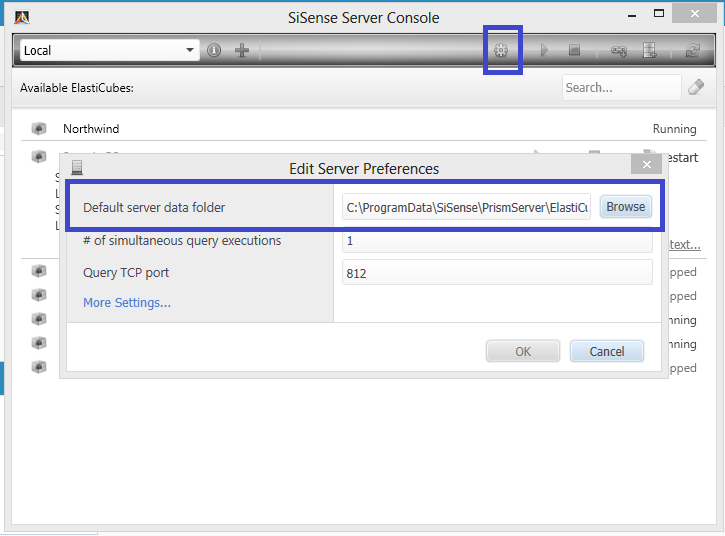The width and height of the screenshot is (725, 536).
Task: Click the server info icon
Action: pos(214,50)
